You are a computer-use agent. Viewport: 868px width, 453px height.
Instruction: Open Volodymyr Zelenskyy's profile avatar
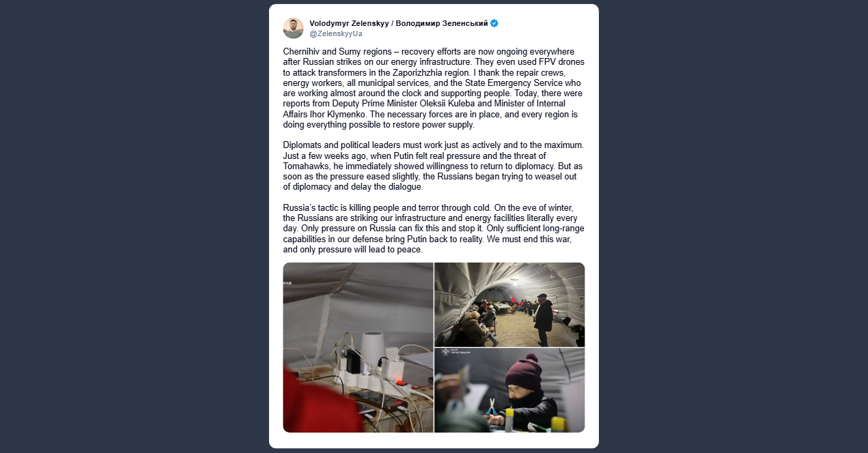pos(293,28)
